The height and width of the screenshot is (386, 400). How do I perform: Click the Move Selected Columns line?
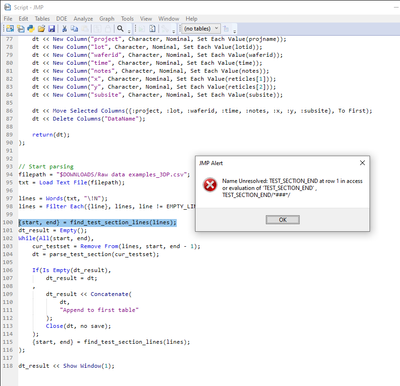[x=202, y=111]
